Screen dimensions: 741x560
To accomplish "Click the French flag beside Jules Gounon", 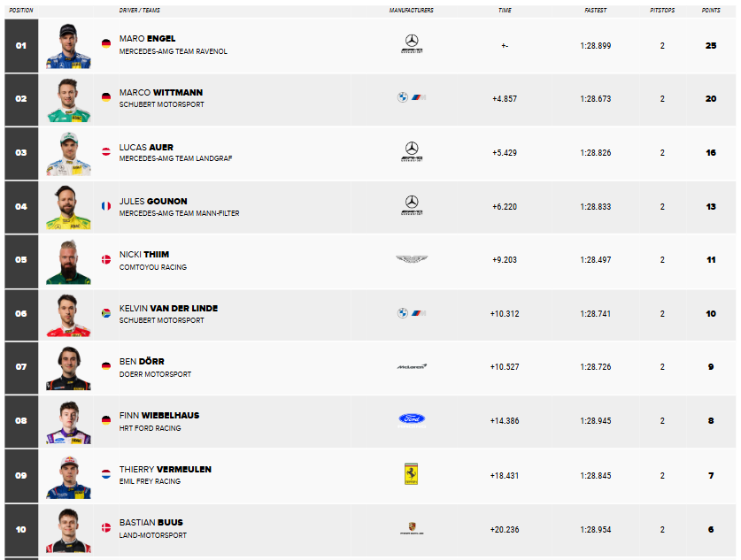I will [x=106, y=206].
